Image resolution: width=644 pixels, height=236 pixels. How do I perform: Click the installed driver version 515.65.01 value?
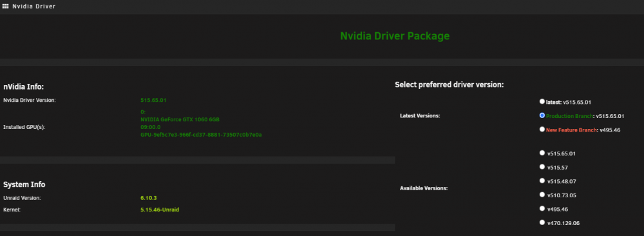153,101
